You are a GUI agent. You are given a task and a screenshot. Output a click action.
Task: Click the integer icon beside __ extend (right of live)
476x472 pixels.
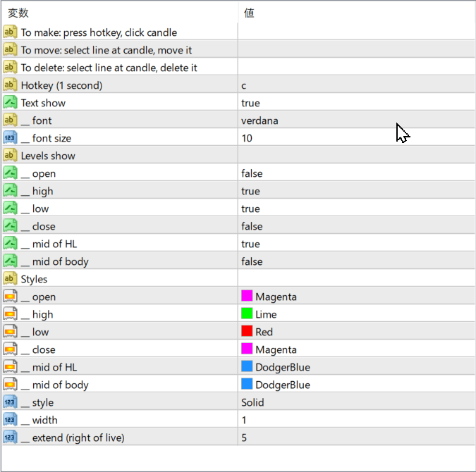tap(10, 437)
